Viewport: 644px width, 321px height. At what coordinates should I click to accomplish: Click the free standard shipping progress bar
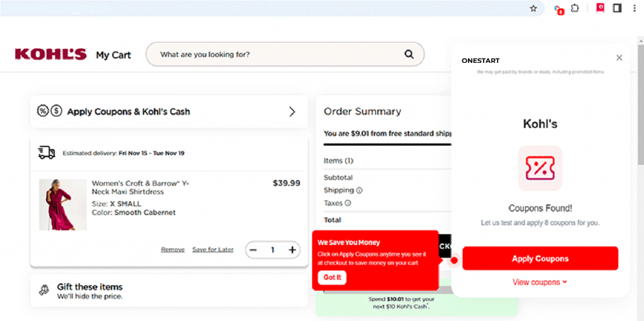pyautogui.click(x=387, y=144)
